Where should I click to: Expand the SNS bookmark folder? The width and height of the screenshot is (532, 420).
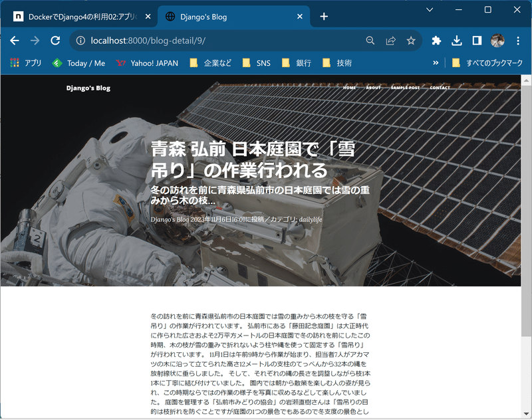click(x=257, y=63)
